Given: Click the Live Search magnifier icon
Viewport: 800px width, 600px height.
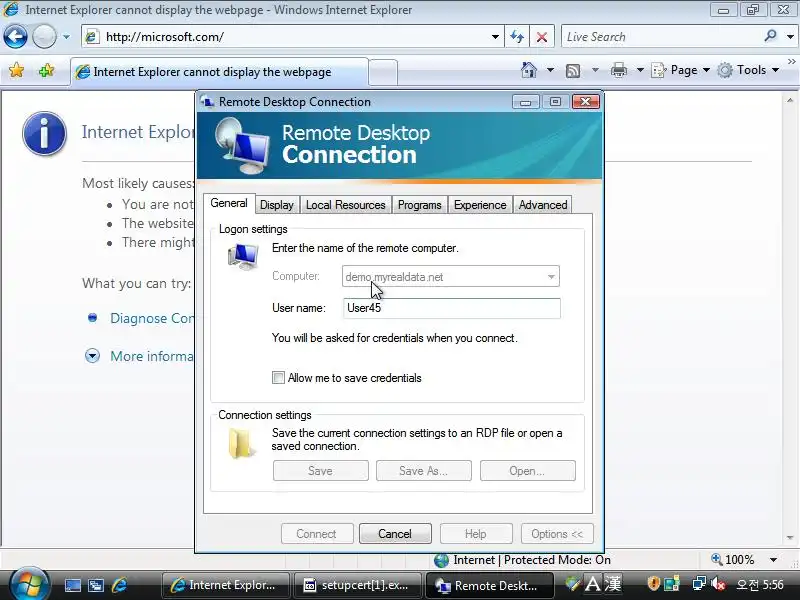Looking at the screenshot, I should 770,36.
